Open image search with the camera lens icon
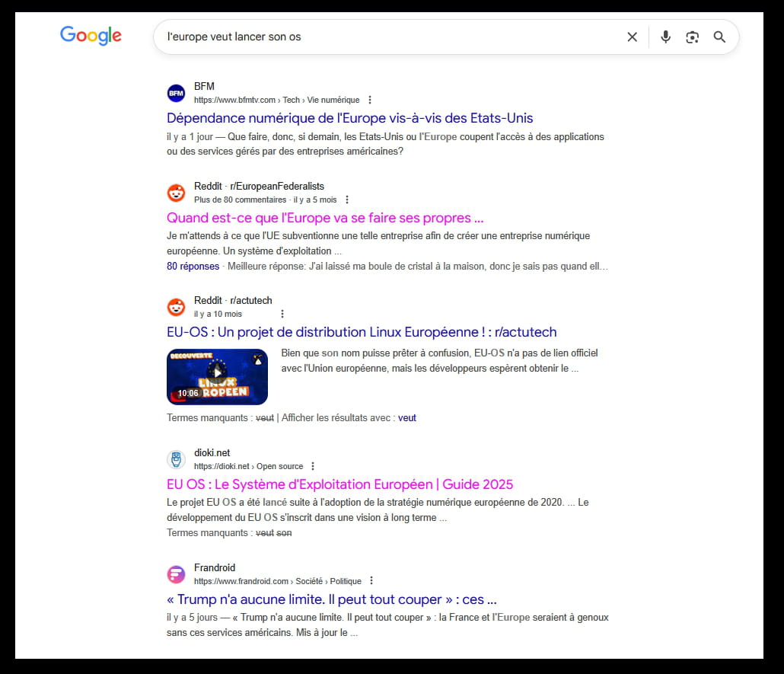This screenshot has width=784, height=674. tap(692, 37)
